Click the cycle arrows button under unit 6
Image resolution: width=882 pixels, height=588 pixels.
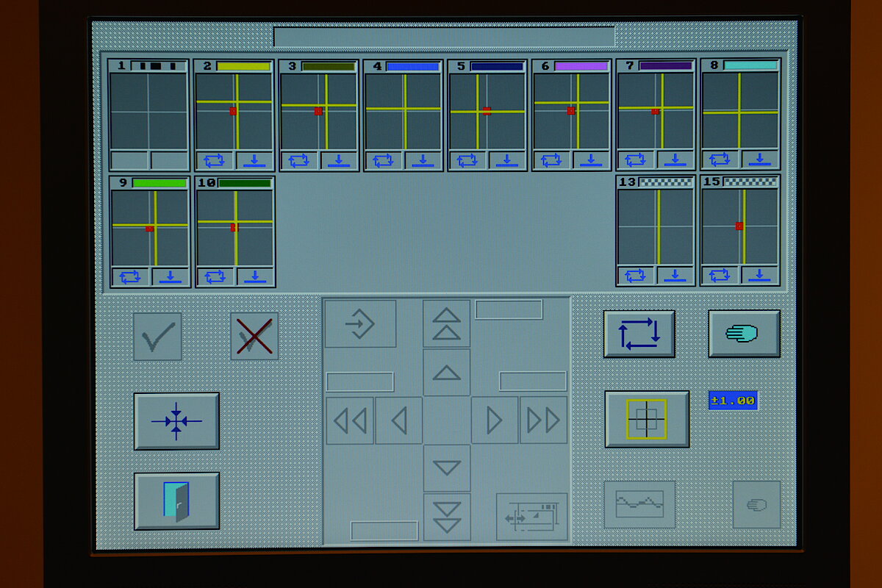[x=552, y=160]
